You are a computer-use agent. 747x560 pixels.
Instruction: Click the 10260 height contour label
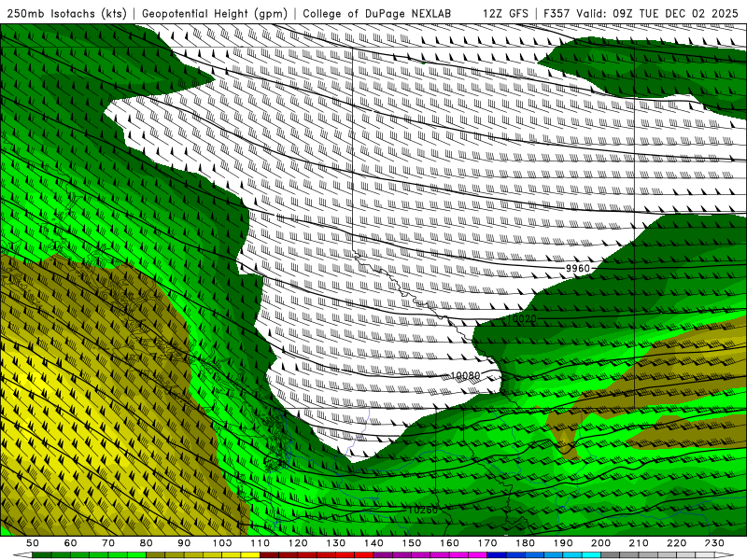tap(423, 510)
